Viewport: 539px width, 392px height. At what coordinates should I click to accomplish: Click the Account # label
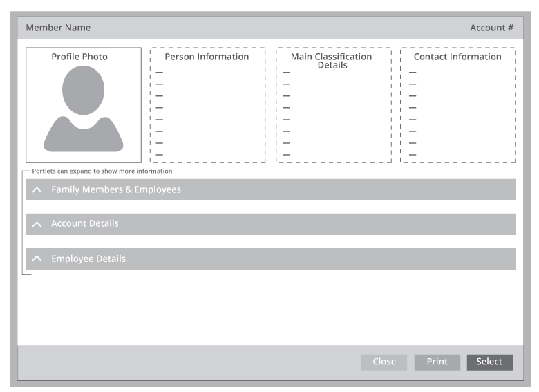click(491, 28)
